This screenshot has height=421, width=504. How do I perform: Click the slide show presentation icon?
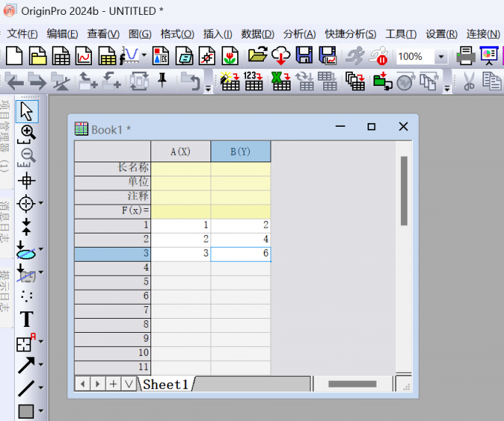click(x=489, y=56)
